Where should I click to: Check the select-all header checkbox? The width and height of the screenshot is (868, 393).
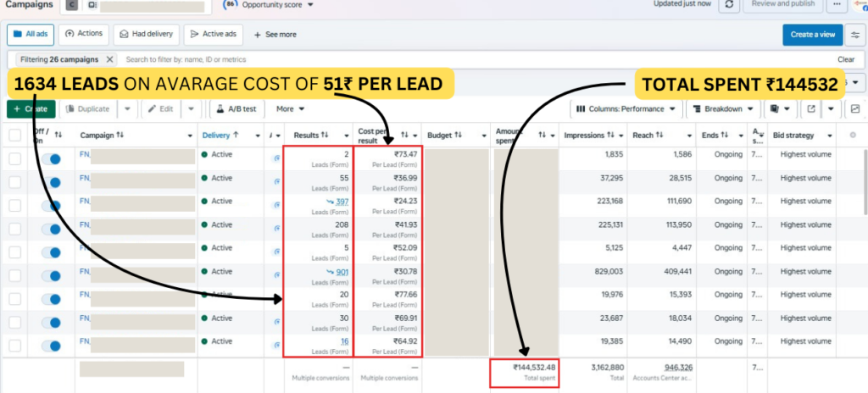[15, 135]
